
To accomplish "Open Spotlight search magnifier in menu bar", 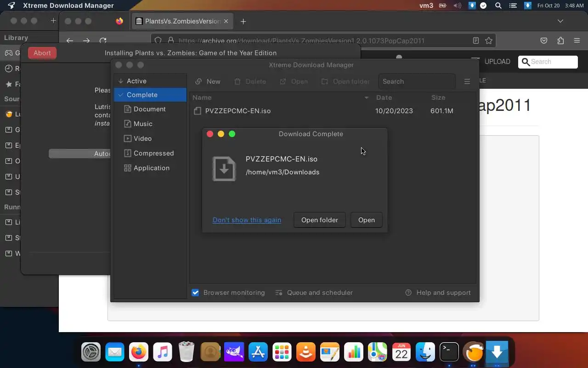I will pyautogui.click(x=498, y=6).
